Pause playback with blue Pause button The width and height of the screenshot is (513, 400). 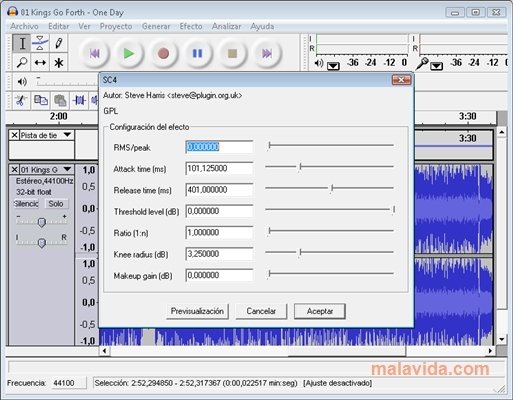pyautogui.click(x=198, y=53)
